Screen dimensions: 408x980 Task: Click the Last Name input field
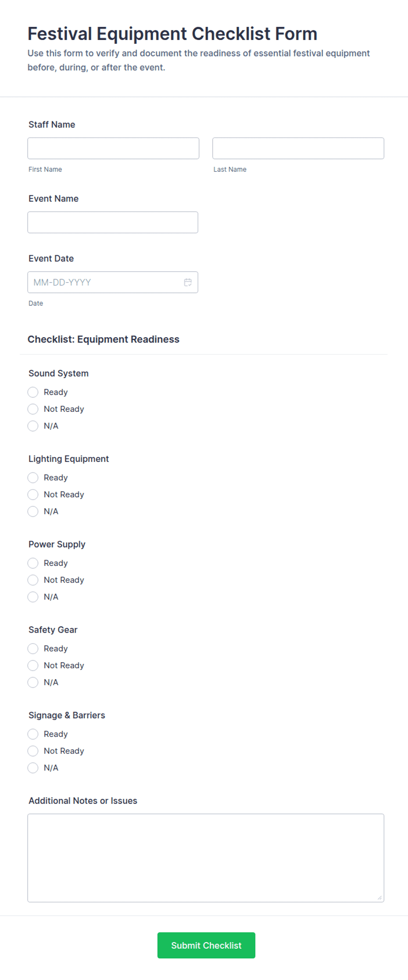click(298, 148)
